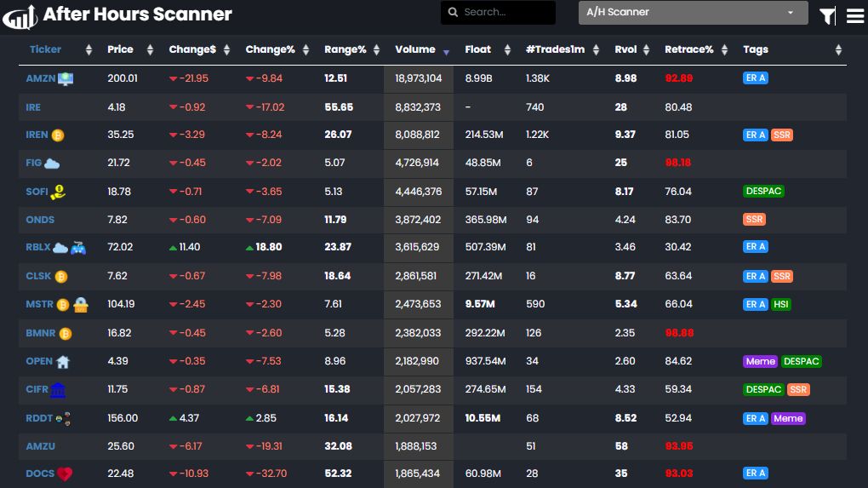Open the A/H Scanner dropdown
This screenshot has height=488, width=868.
693,12
